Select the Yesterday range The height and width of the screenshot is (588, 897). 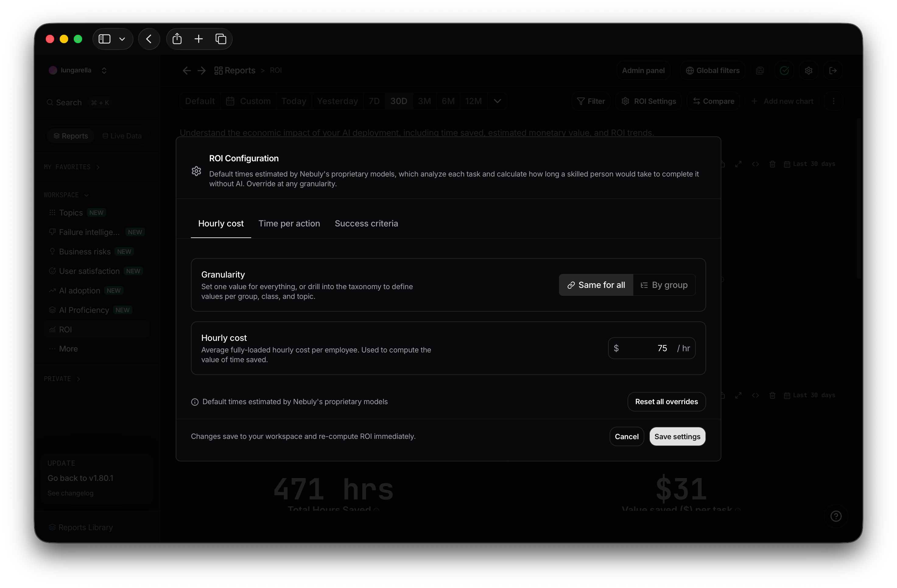337,101
